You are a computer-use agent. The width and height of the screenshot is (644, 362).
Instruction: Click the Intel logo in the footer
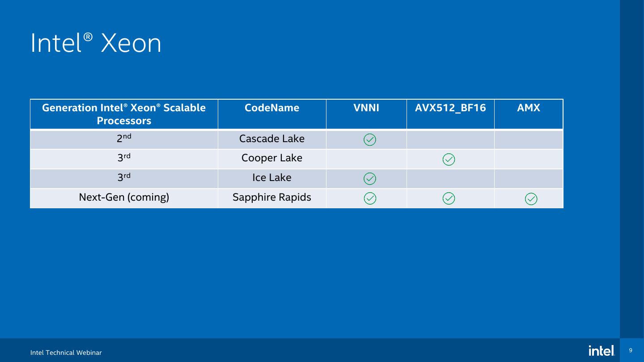[602, 351]
